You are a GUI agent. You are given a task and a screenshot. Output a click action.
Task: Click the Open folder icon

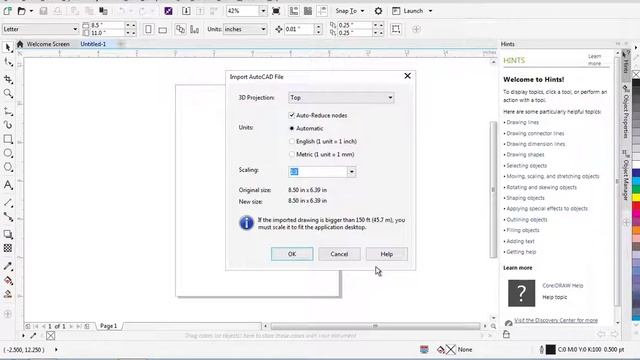[22, 11]
